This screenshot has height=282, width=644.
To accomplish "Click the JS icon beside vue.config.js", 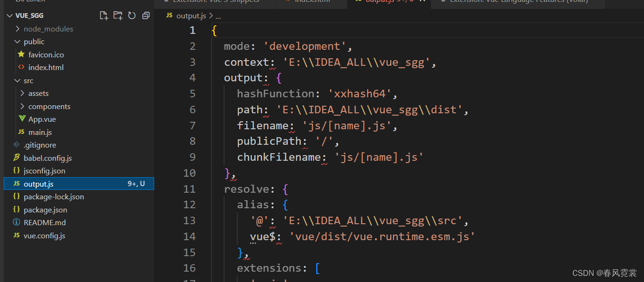I will (x=16, y=235).
